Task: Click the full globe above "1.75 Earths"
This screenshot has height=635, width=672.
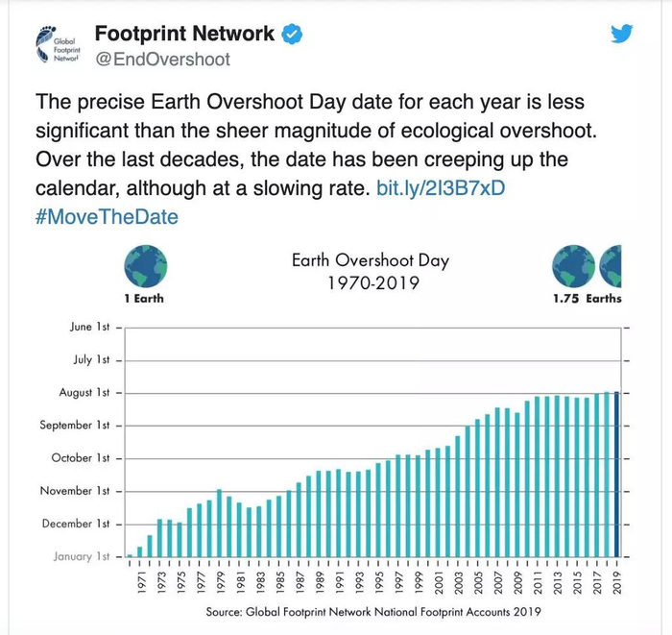Action: point(572,265)
